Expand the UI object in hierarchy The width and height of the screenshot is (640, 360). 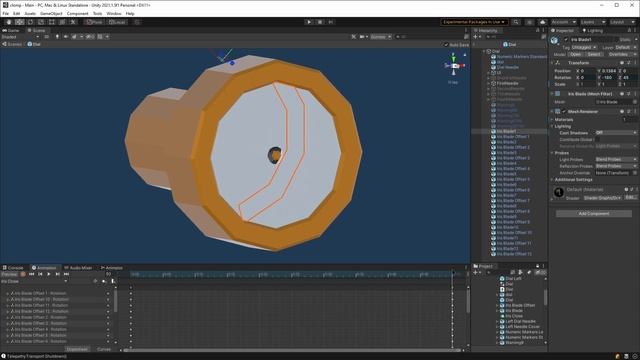489,73
